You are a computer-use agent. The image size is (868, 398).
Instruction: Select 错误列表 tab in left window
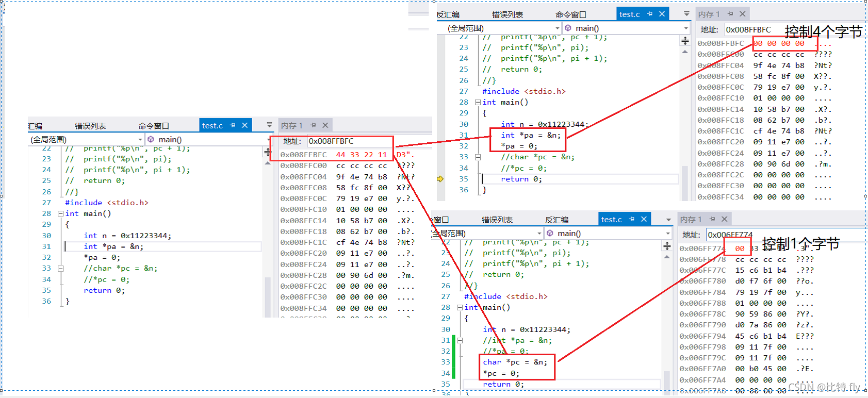90,126
